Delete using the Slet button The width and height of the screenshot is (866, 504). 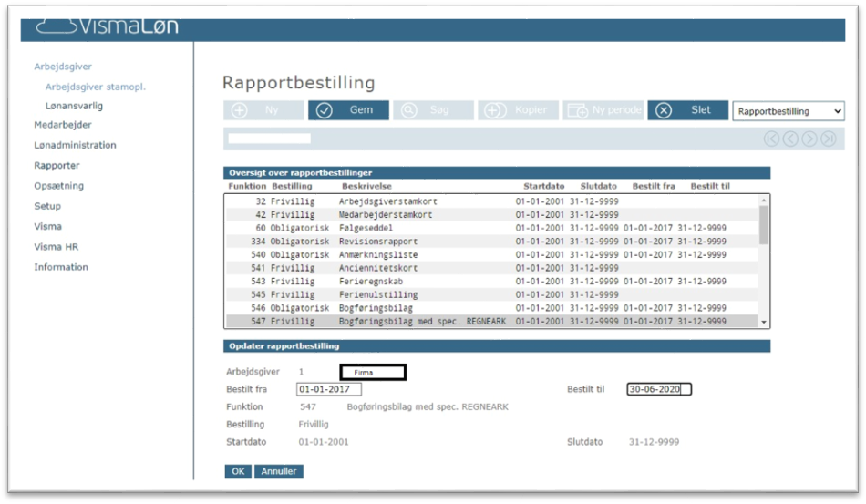point(687,110)
